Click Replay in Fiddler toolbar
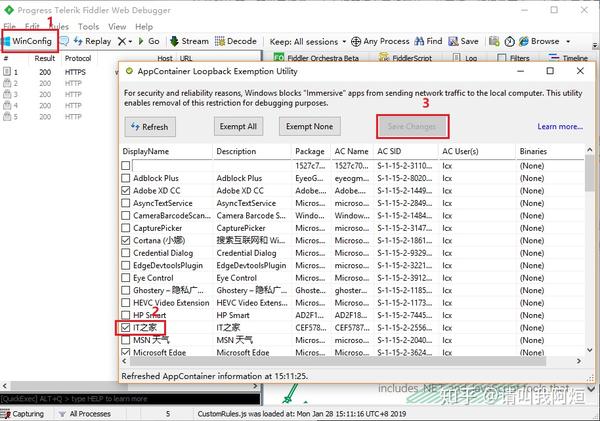 click(x=93, y=41)
